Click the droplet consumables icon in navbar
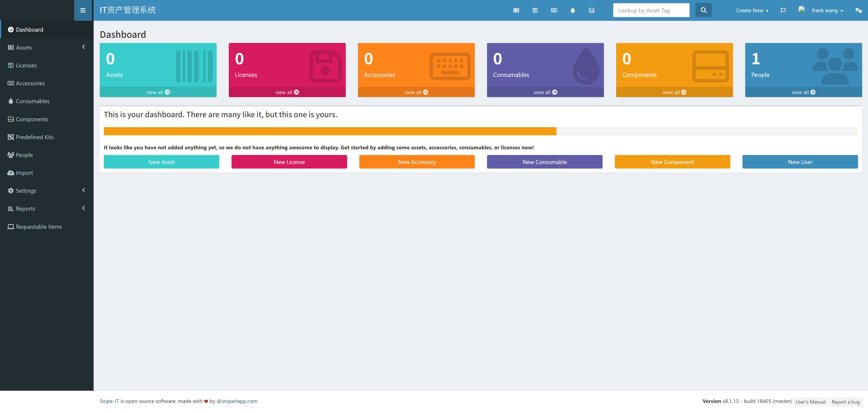 [572, 10]
